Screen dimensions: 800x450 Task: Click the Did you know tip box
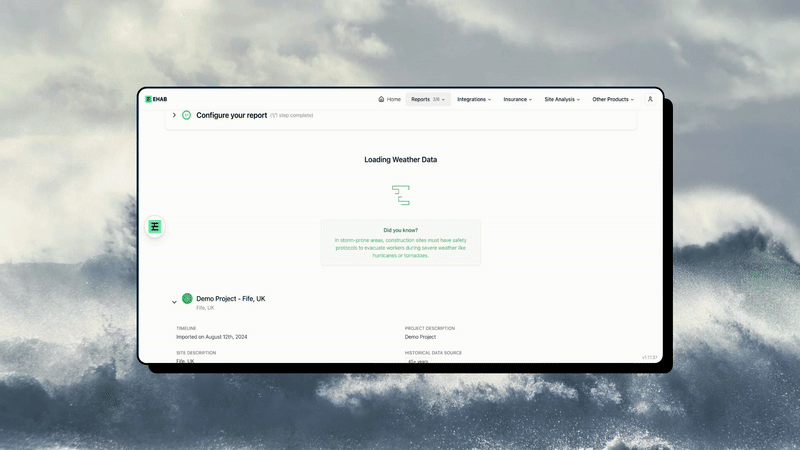click(x=401, y=243)
